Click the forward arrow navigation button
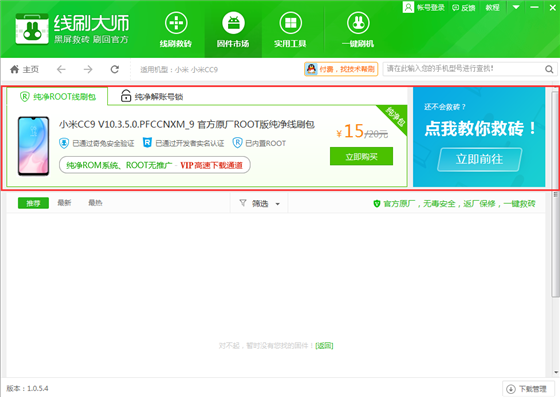 [88, 69]
